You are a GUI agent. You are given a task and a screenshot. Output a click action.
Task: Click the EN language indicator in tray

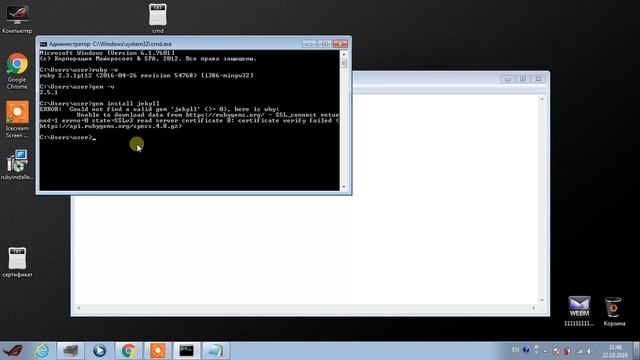[x=515, y=350]
